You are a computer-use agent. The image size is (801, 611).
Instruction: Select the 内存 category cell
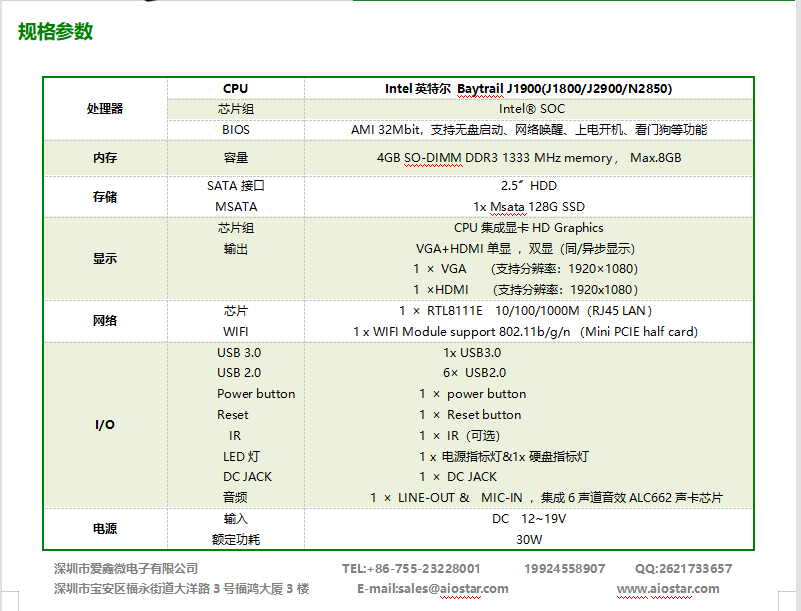tap(105, 158)
